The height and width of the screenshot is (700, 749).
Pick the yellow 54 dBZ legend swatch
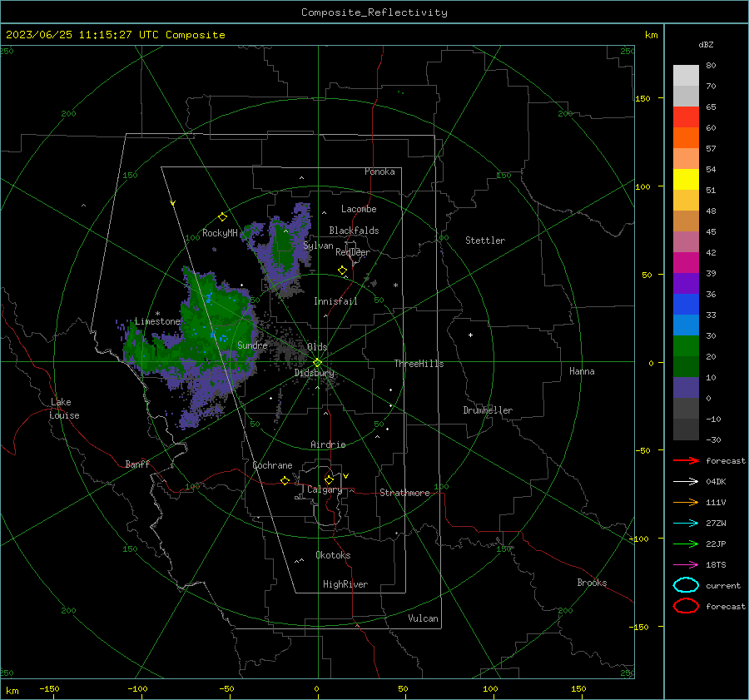pyautogui.click(x=686, y=179)
